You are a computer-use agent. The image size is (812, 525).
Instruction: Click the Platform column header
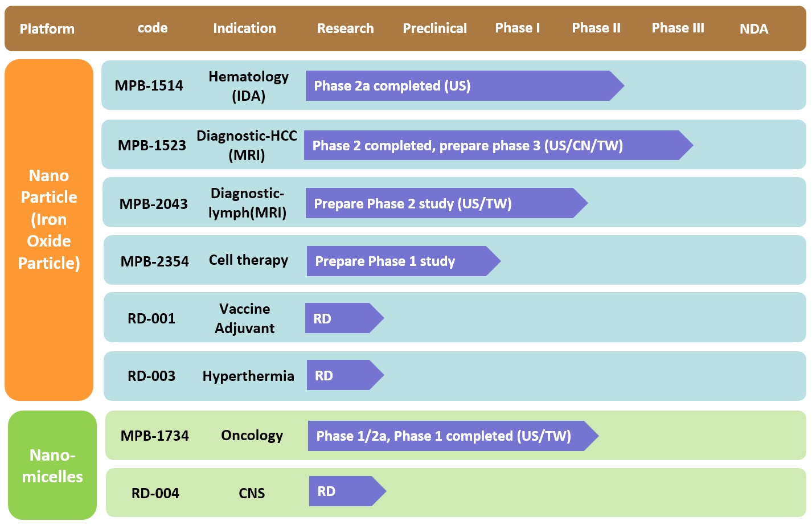pos(47,28)
